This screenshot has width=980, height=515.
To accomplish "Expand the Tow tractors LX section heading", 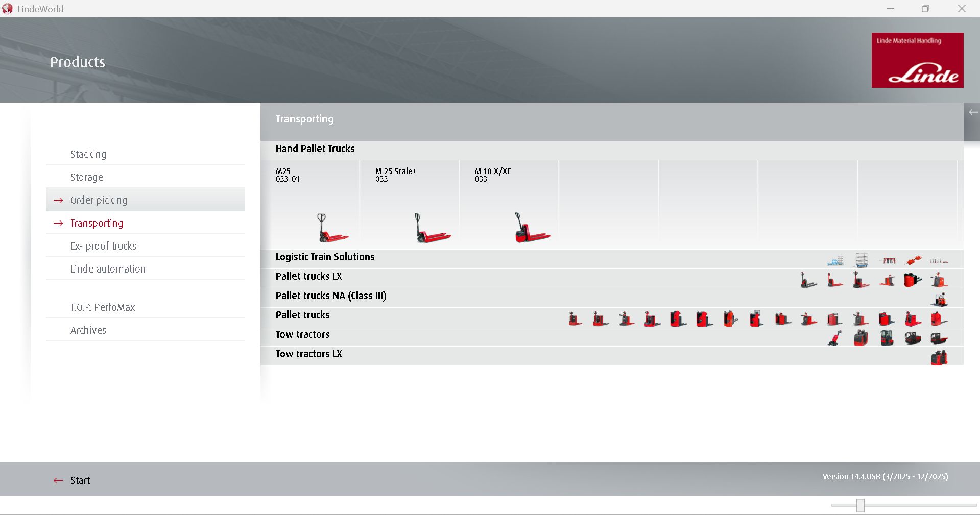I will 309,354.
